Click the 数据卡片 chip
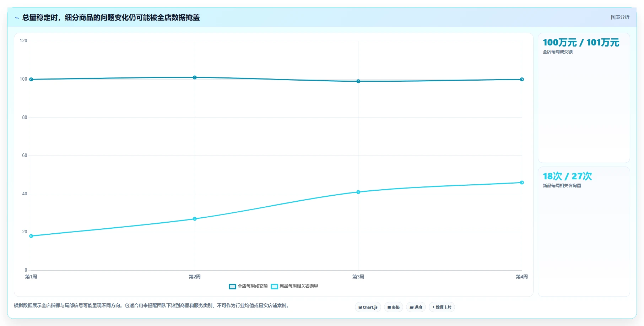644x326 pixels. click(x=442, y=307)
